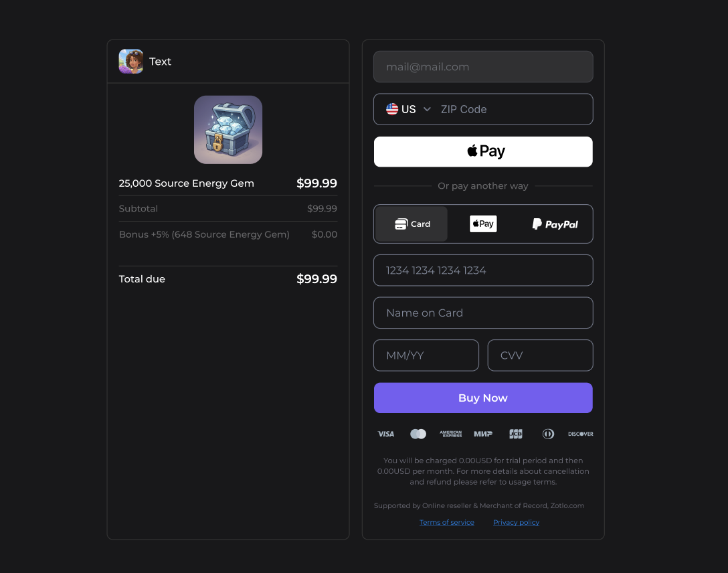This screenshot has width=728, height=573.
Task: Click the purple Buy Now button
Action: click(x=483, y=398)
